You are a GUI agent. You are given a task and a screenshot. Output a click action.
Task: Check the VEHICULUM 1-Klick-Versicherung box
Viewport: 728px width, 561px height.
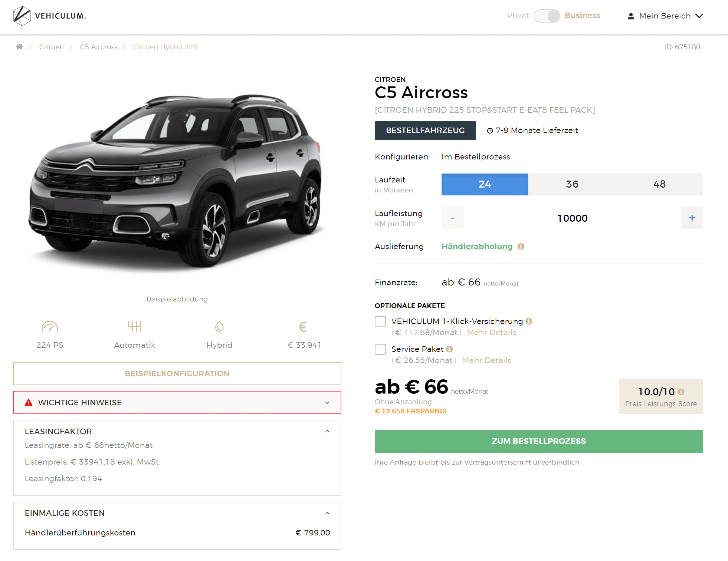pos(380,321)
